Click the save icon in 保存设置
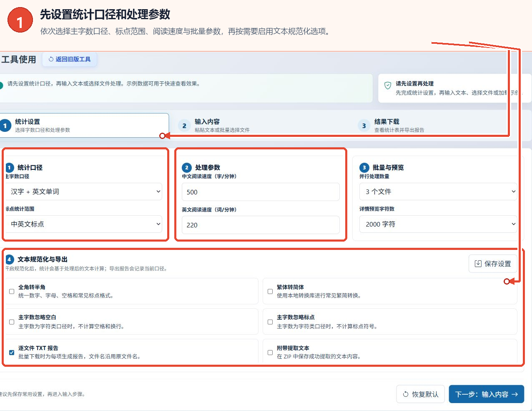 (x=478, y=264)
